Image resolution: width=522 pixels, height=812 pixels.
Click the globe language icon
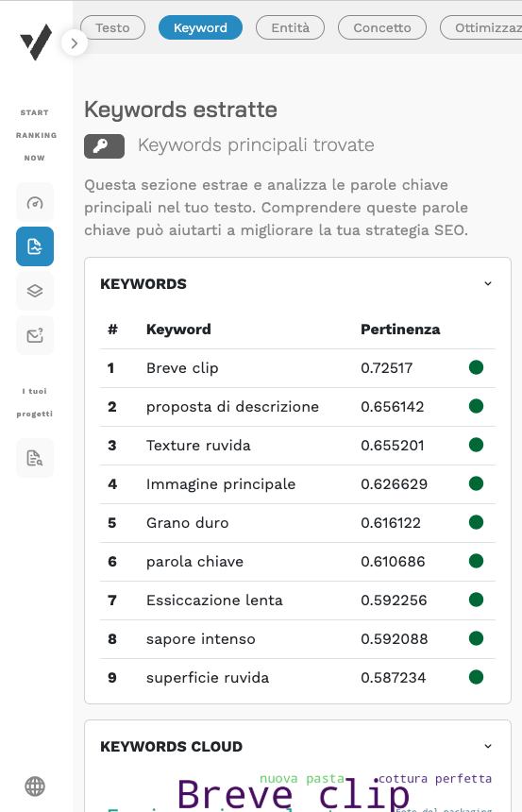click(x=35, y=787)
